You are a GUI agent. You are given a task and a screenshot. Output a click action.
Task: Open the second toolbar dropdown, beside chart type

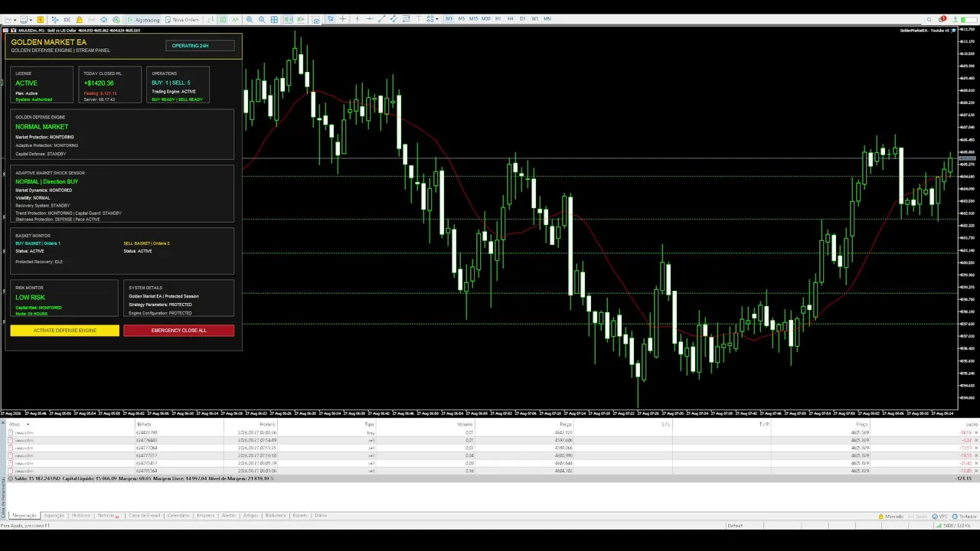[x=26, y=19]
